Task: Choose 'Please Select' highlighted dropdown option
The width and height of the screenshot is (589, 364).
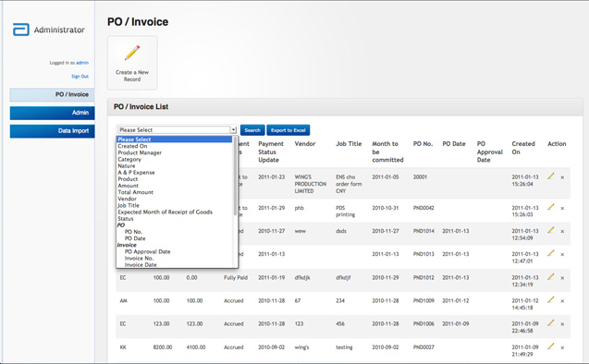Action: pos(174,140)
